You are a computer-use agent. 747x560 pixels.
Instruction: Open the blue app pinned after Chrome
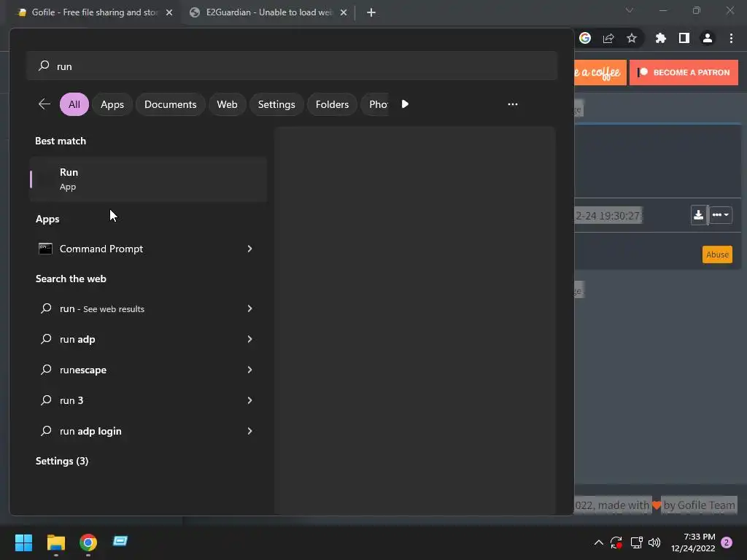120,541
